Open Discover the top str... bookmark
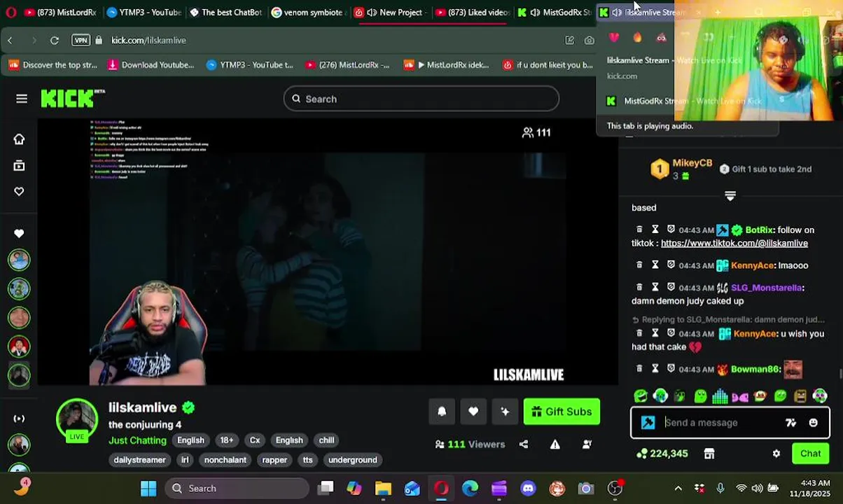 click(53, 65)
